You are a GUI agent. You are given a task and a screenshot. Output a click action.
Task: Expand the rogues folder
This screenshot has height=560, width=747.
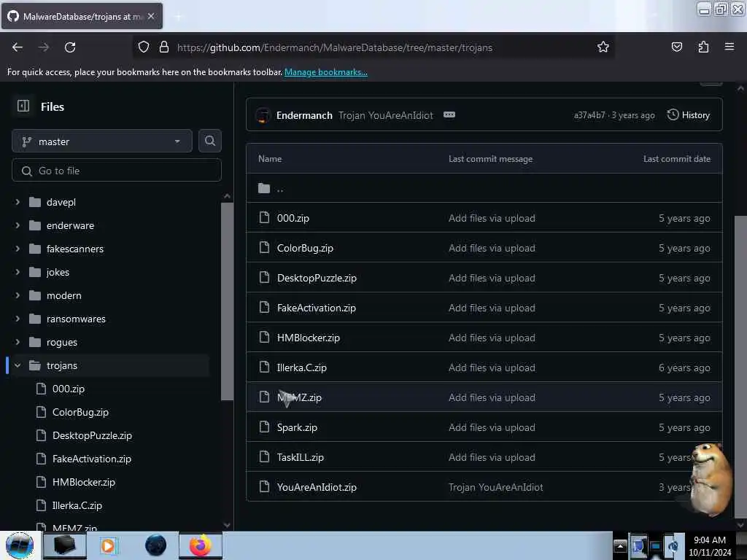pos(18,342)
